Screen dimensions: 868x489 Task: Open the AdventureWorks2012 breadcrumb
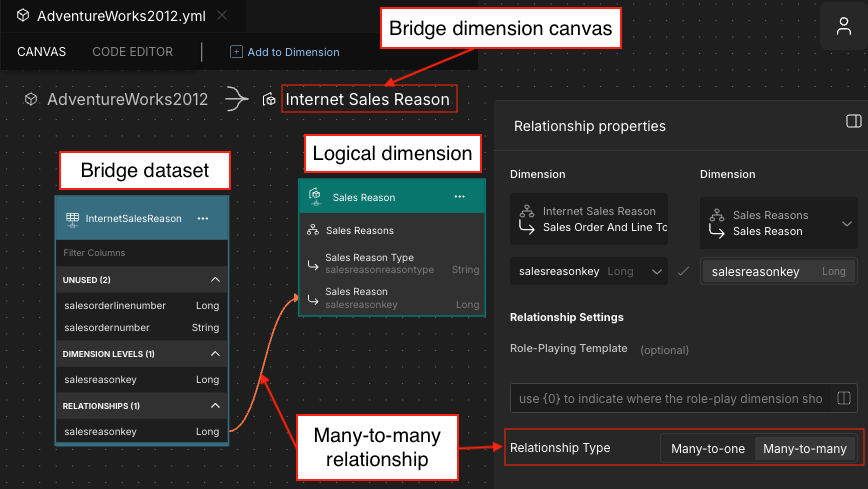click(x=127, y=99)
